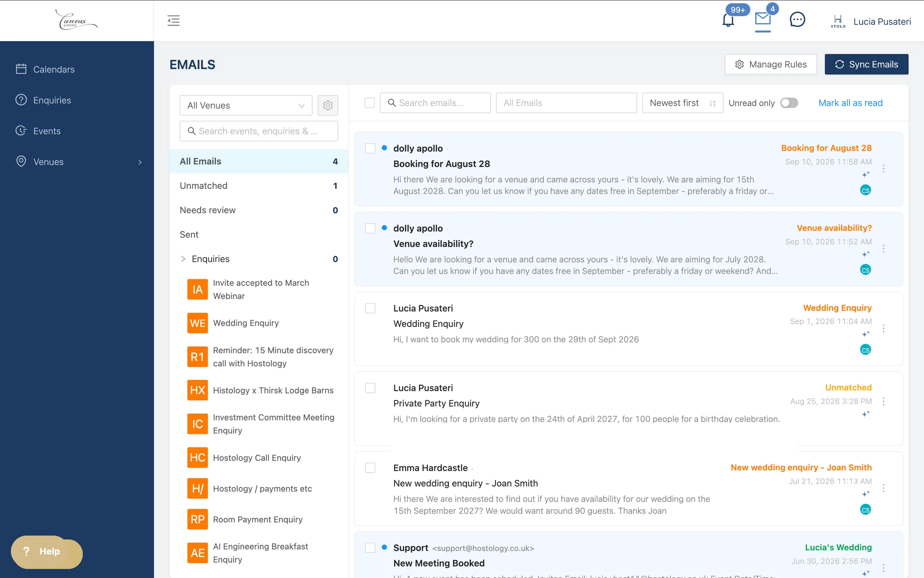Open the All Emails filter dropdown
The height and width of the screenshot is (578, 924).
click(x=566, y=103)
